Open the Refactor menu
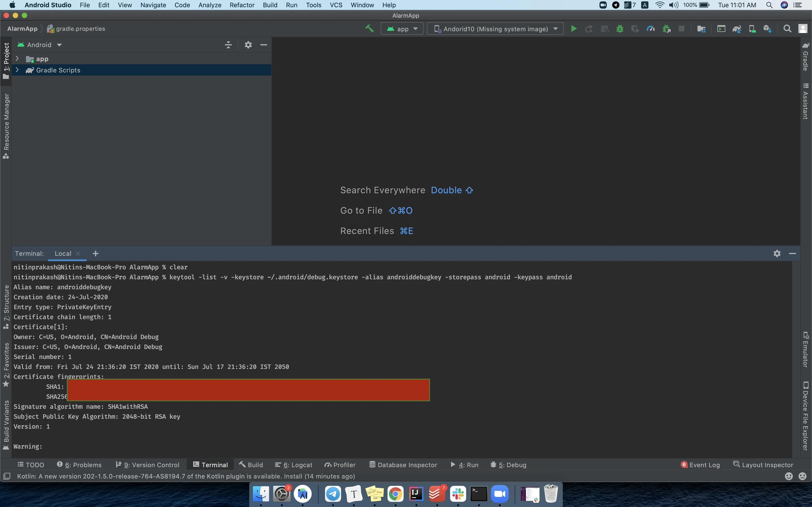Viewport: 812px width, 507px height. click(x=242, y=5)
